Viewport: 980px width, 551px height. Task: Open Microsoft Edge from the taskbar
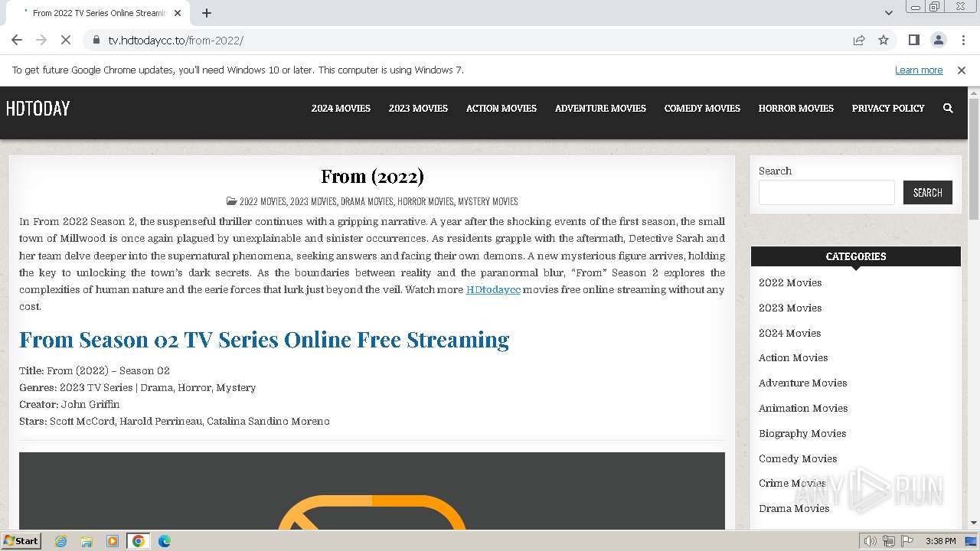click(x=165, y=541)
